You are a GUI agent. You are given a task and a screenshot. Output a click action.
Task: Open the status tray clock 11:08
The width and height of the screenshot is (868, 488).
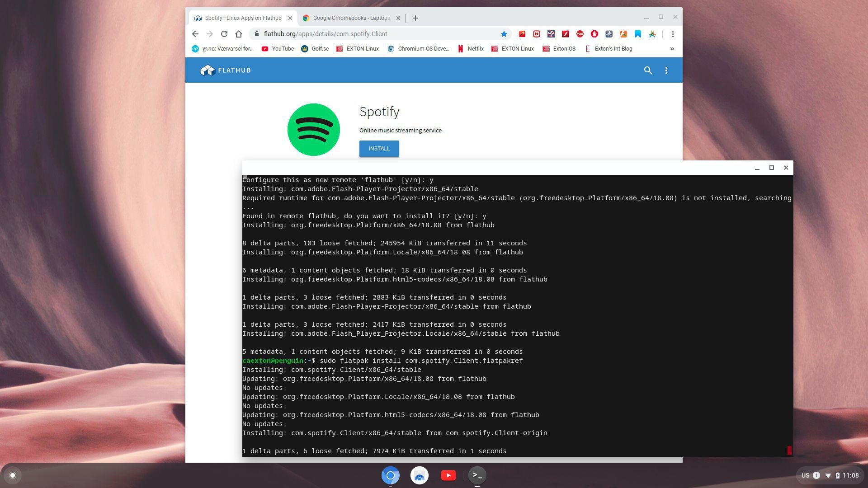click(x=851, y=475)
